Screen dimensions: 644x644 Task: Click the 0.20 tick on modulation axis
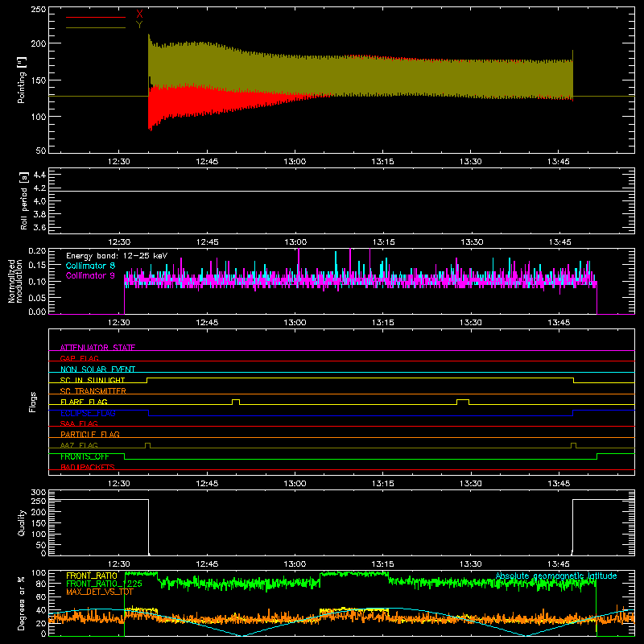(37, 251)
